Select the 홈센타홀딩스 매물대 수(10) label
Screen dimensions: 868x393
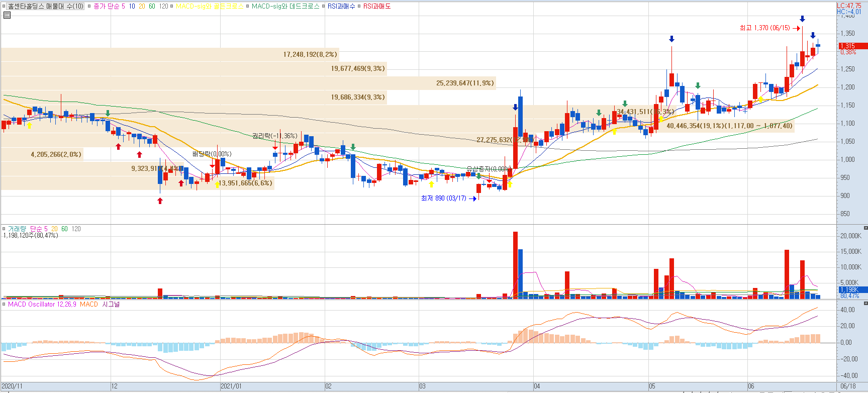coord(46,7)
